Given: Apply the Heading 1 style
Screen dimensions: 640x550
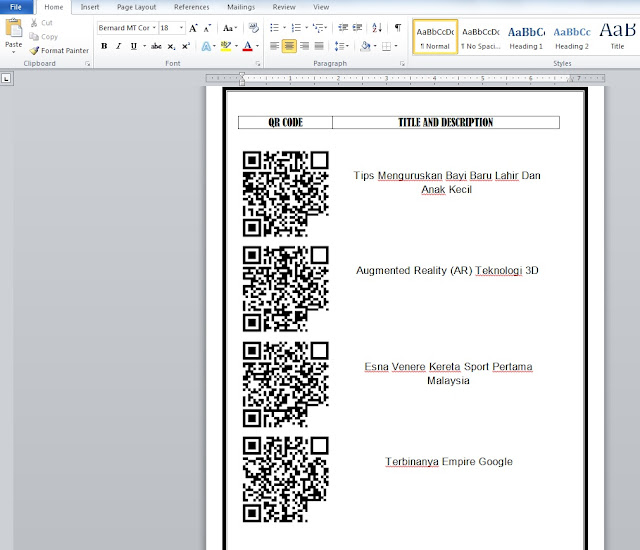Looking at the screenshot, I should pos(526,37).
